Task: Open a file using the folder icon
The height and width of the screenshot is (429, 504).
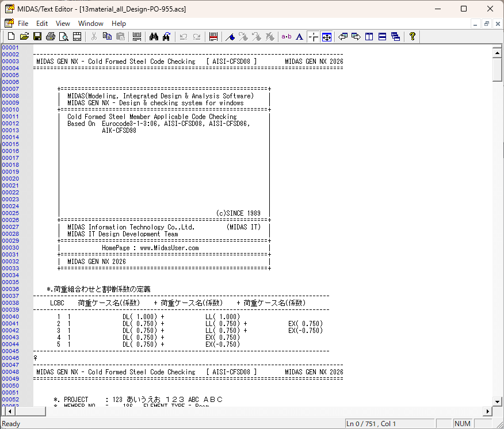Action: 24,37
